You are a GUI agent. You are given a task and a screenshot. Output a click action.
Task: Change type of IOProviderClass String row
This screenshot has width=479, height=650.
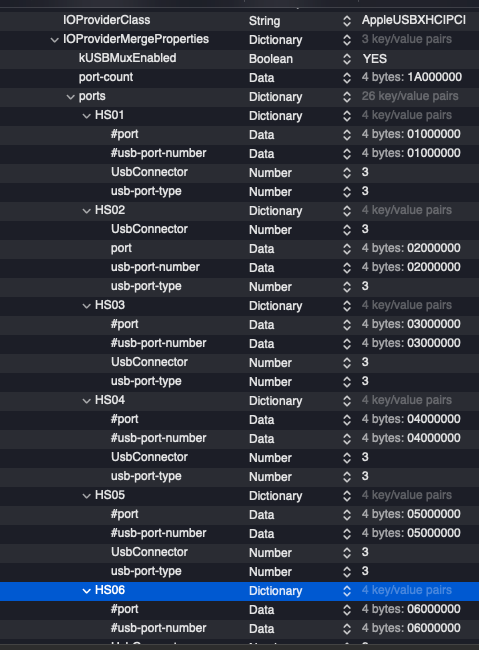(x=347, y=21)
